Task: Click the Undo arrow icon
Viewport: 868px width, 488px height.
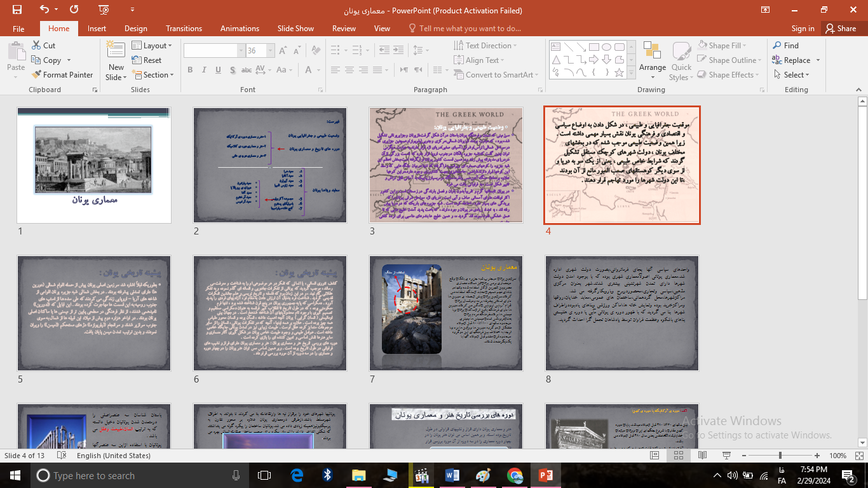Action: [x=44, y=10]
